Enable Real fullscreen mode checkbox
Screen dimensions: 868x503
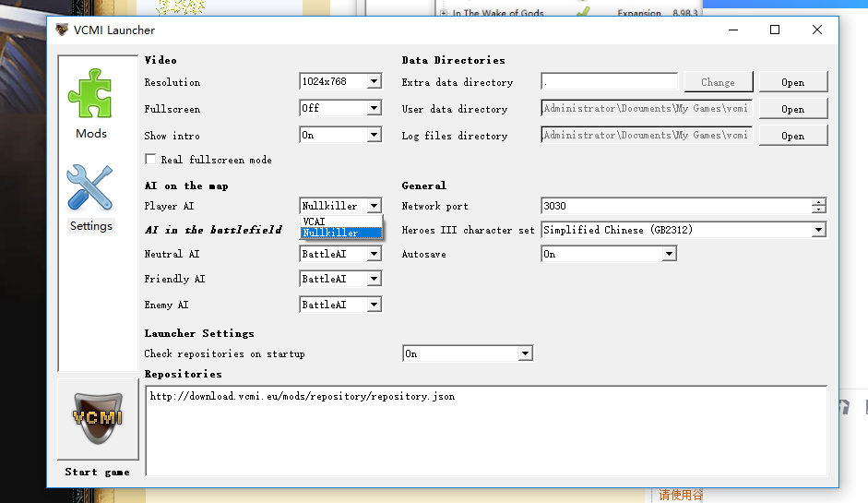pos(150,160)
